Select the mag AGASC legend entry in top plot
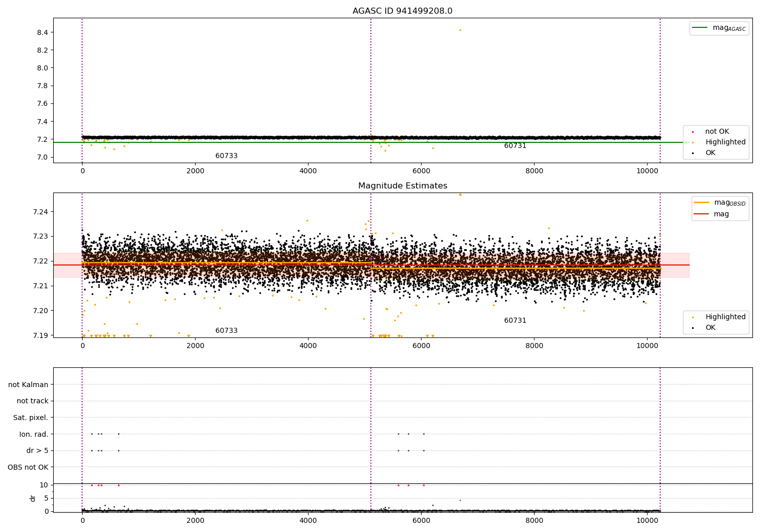Viewport: 760px width, 532px height. pos(719,28)
